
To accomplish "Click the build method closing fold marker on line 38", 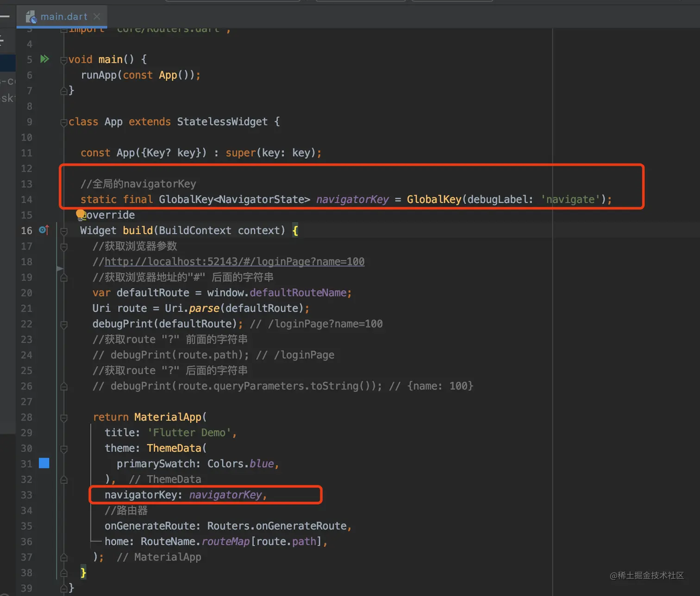I will pos(64,573).
